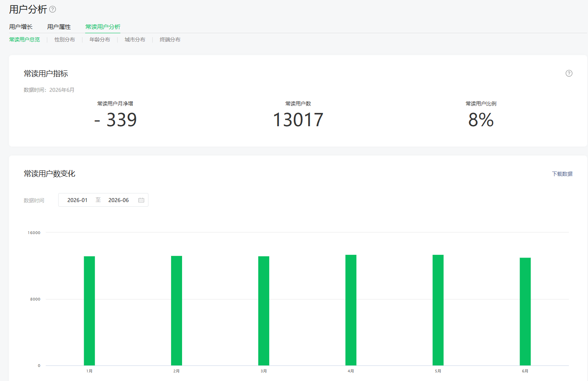Select the 常读用户分析 tab

pyautogui.click(x=103, y=27)
